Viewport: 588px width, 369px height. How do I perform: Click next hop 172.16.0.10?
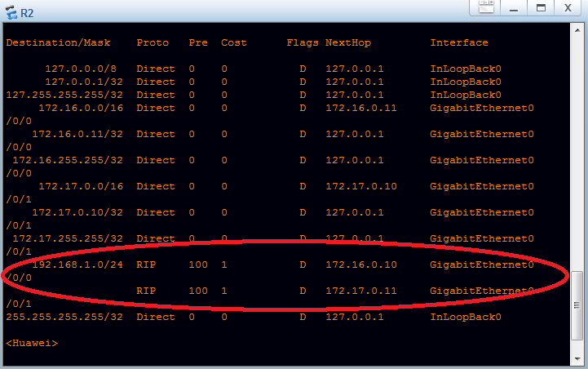(361, 265)
